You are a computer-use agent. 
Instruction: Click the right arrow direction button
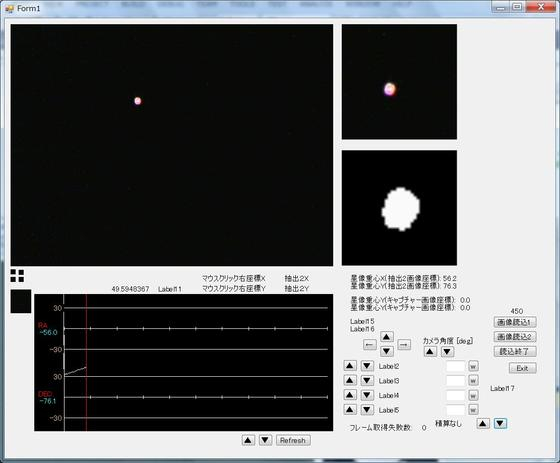click(404, 344)
